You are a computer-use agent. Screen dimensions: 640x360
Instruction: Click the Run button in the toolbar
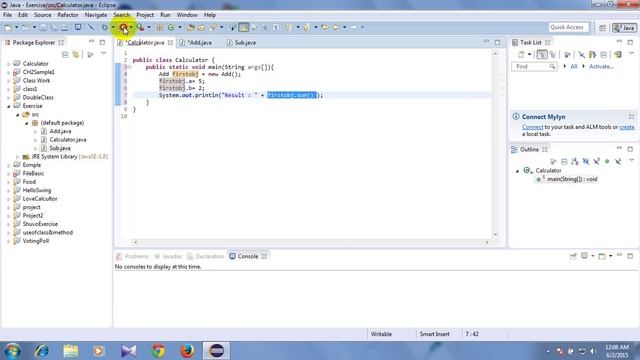point(123,27)
